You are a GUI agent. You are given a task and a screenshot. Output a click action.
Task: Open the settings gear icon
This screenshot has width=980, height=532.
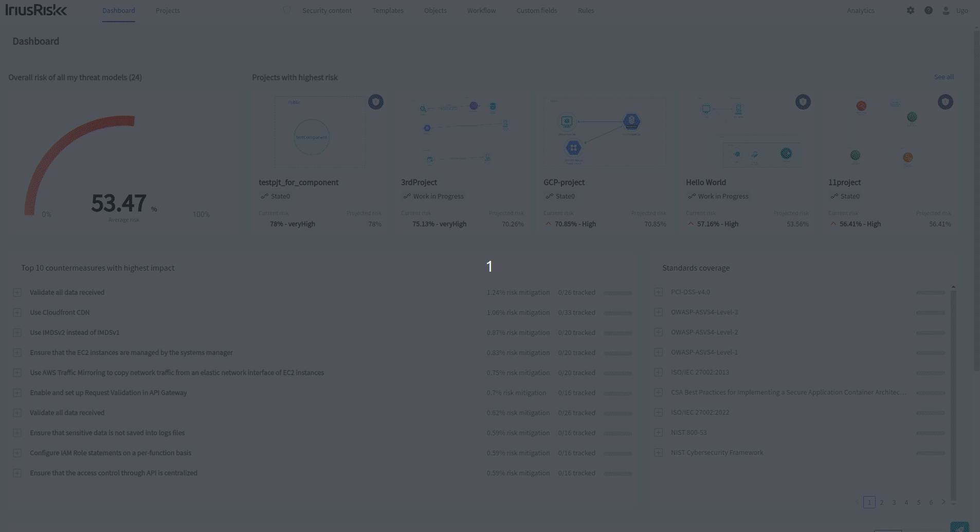(x=911, y=10)
